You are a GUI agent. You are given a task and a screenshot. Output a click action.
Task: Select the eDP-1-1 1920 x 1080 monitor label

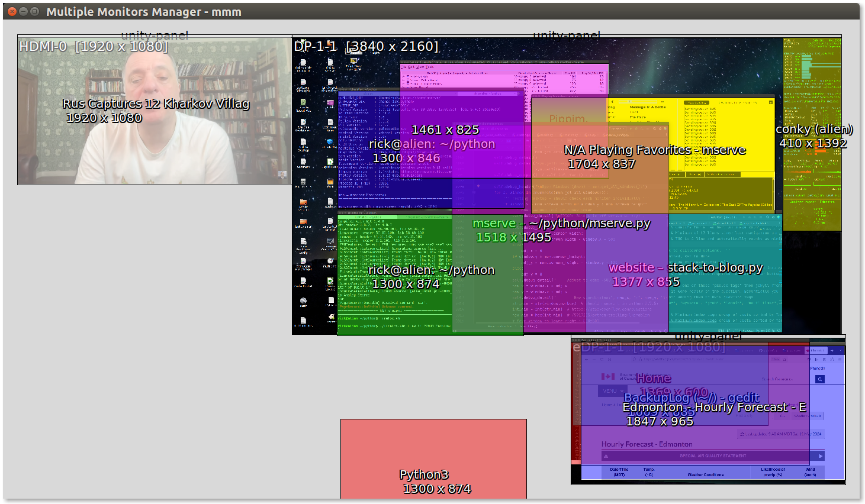(648, 347)
